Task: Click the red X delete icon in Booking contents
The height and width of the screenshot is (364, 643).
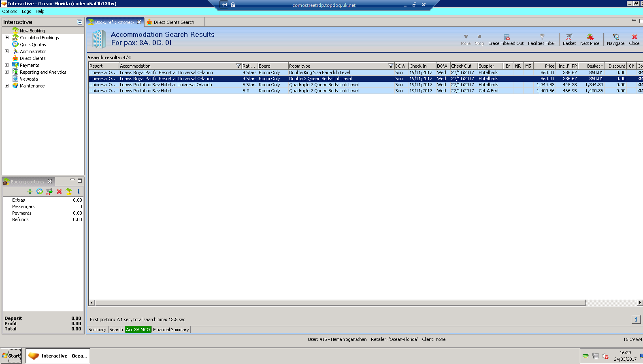Action: point(59,192)
